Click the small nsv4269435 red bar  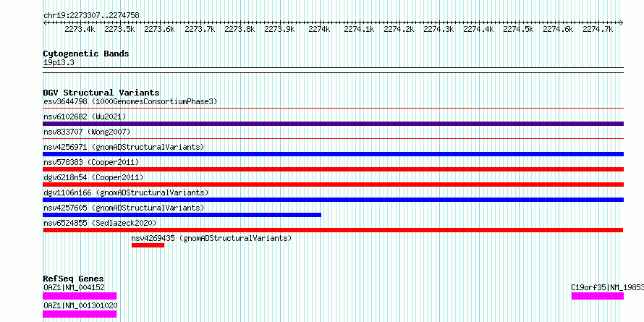tap(148, 245)
